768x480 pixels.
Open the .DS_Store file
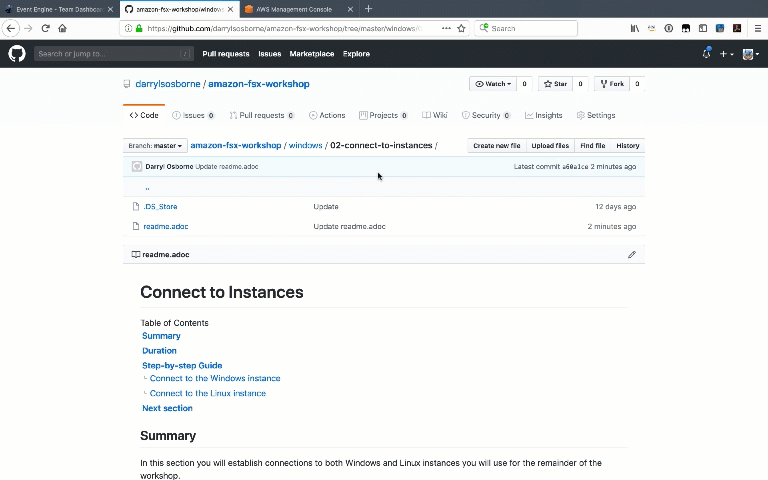click(x=160, y=207)
